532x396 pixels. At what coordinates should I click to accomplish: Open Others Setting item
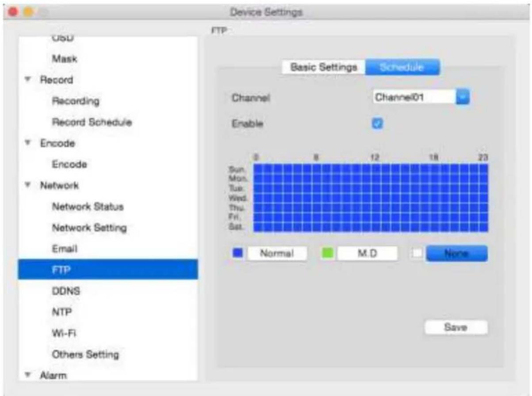pyautogui.click(x=85, y=354)
